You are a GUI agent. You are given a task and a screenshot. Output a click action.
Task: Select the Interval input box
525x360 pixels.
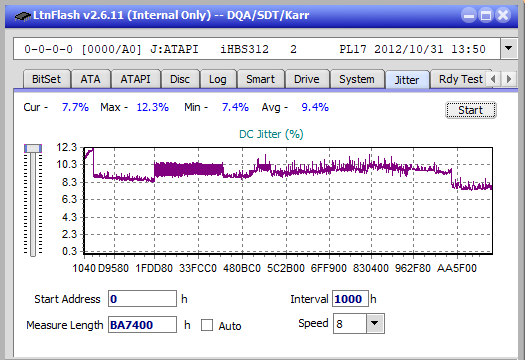(350, 299)
